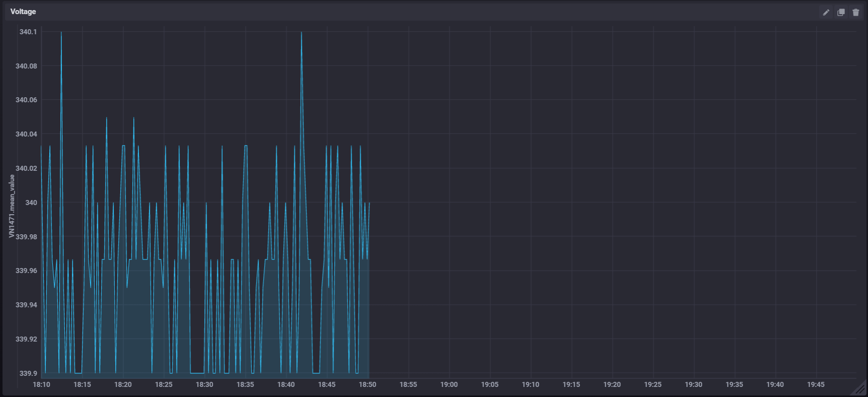Image resolution: width=868 pixels, height=397 pixels.
Task: Delete the Voltage cell with the trash icon
Action: [856, 13]
